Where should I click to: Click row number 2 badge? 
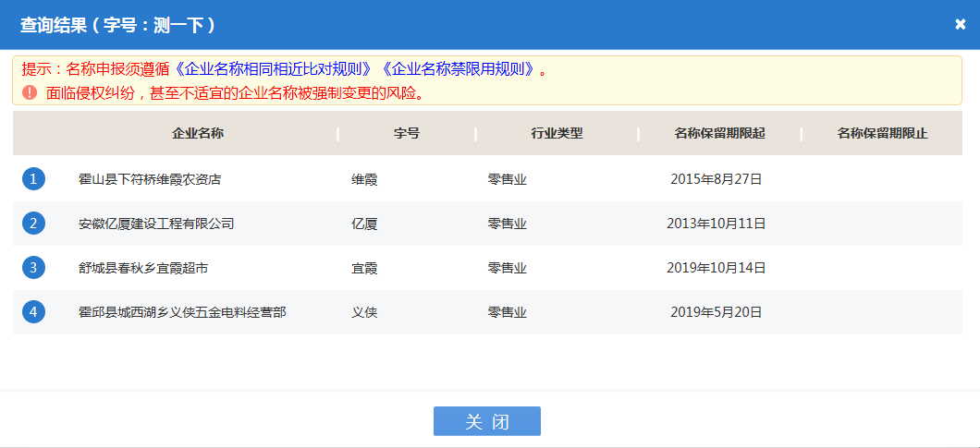pos(33,224)
